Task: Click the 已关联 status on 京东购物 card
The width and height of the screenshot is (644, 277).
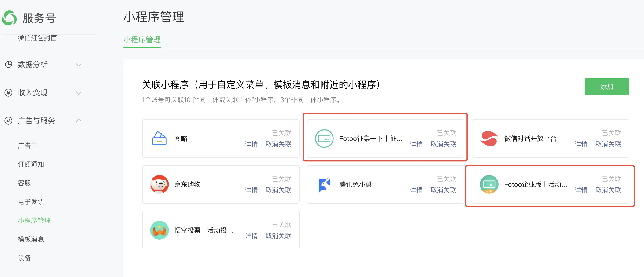Action: [x=282, y=179]
